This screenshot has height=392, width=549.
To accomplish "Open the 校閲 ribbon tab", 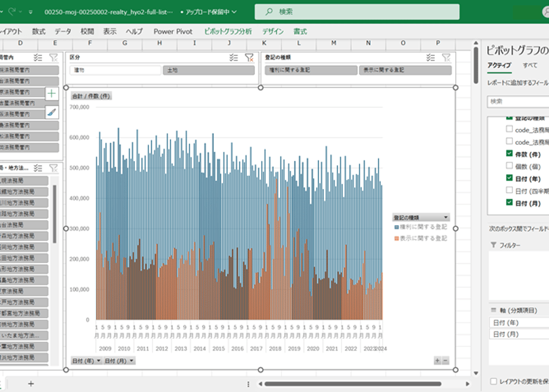I will 87,31.
